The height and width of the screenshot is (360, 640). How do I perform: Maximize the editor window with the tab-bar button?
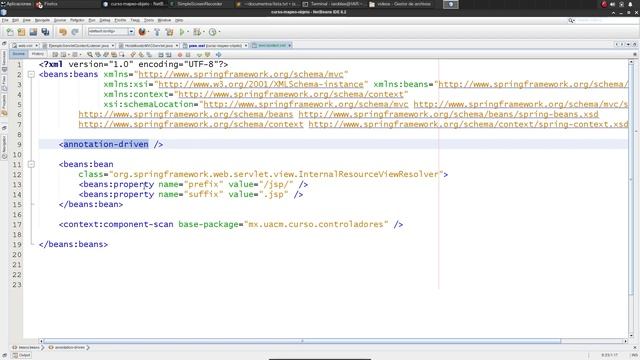(635, 44)
